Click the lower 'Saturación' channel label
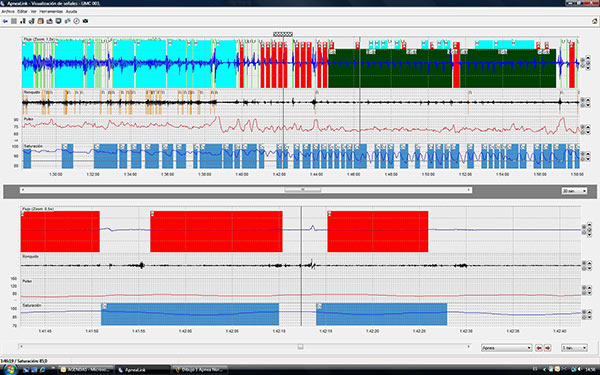This screenshot has height=375, width=600. (x=32, y=305)
